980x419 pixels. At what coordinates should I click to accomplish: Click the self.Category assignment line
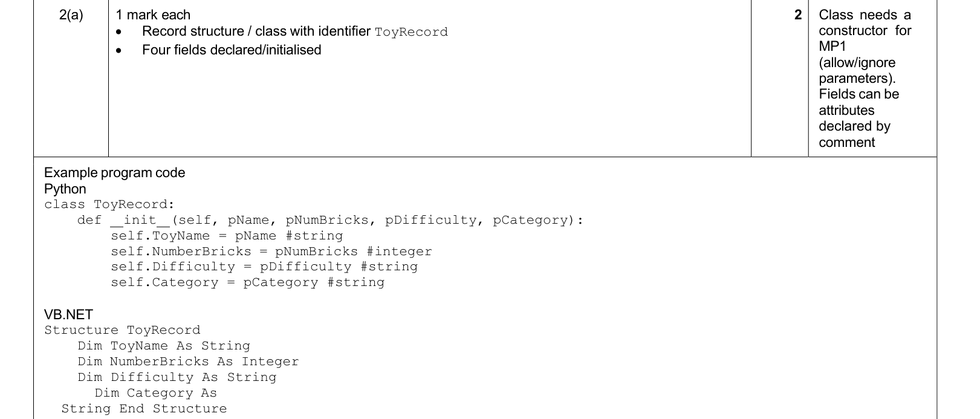click(248, 282)
